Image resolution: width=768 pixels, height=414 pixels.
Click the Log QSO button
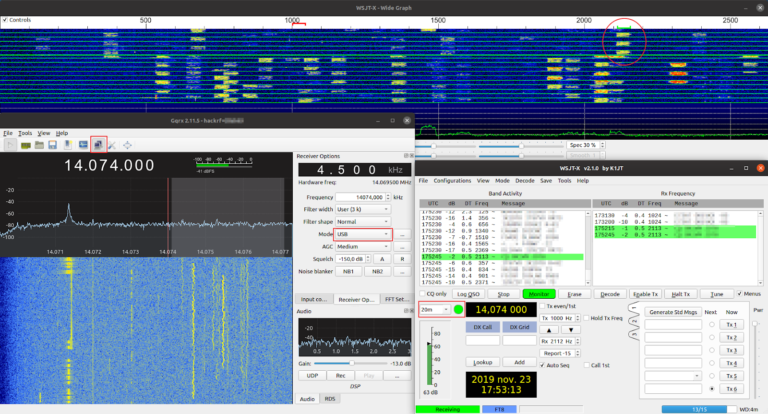tap(468, 294)
